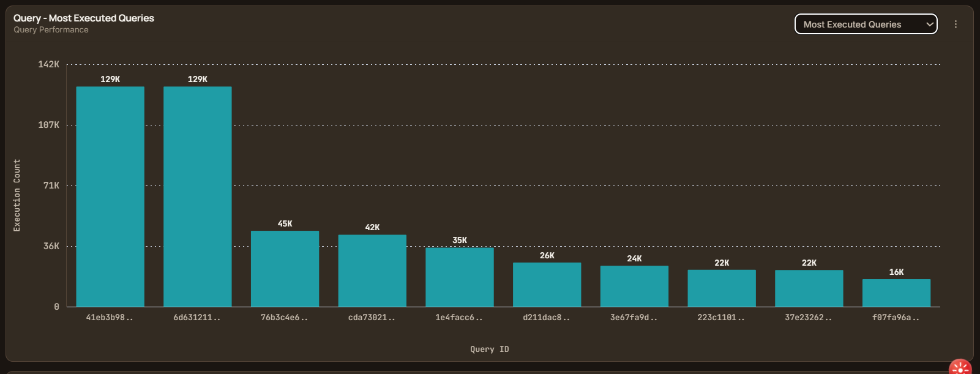Image resolution: width=980 pixels, height=374 pixels.
Task: Select the 45K bar for 76b3c4e6
Action: click(x=285, y=269)
